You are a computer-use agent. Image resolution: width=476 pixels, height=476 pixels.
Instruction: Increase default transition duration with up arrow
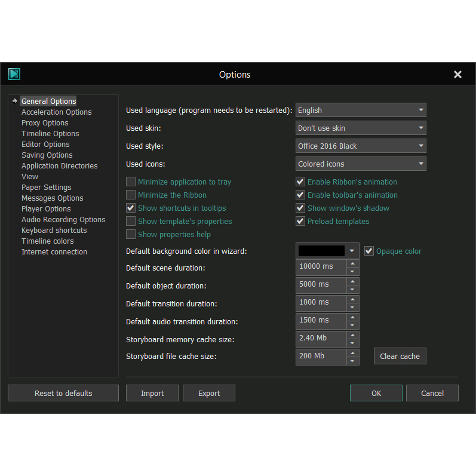click(x=352, y=299)
